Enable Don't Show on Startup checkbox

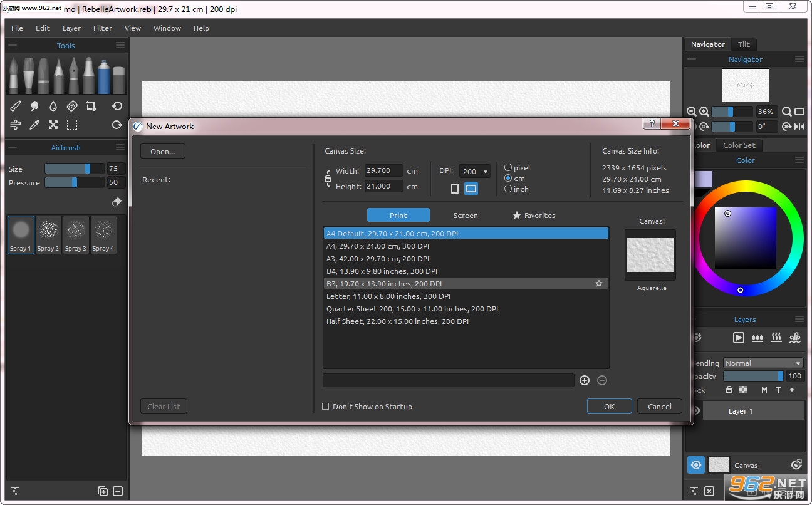click(325, 407)
